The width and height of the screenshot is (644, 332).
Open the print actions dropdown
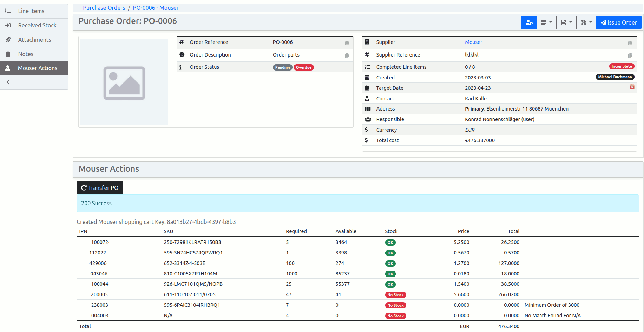[x=566, y=22]
